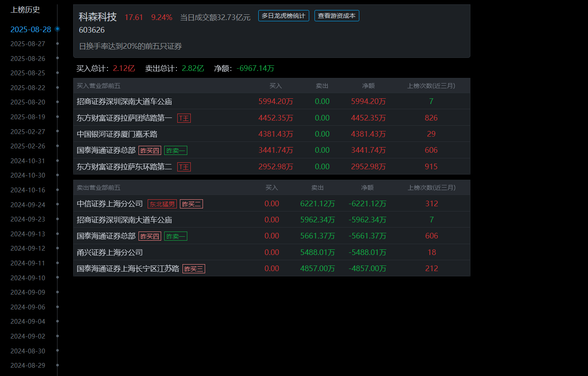
Task: Open 东方财富证券拉萨团结路第一 broker
Action: pyautogui.click(x=125, y=118)
